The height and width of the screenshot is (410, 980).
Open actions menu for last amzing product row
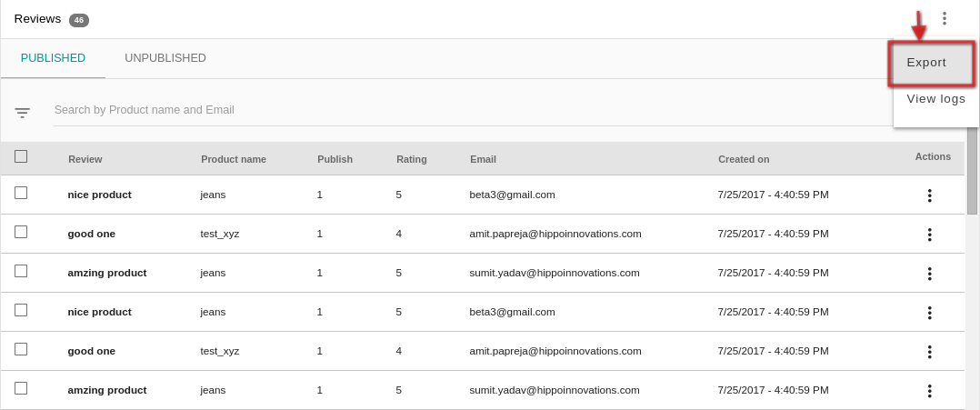coord(929,391)
